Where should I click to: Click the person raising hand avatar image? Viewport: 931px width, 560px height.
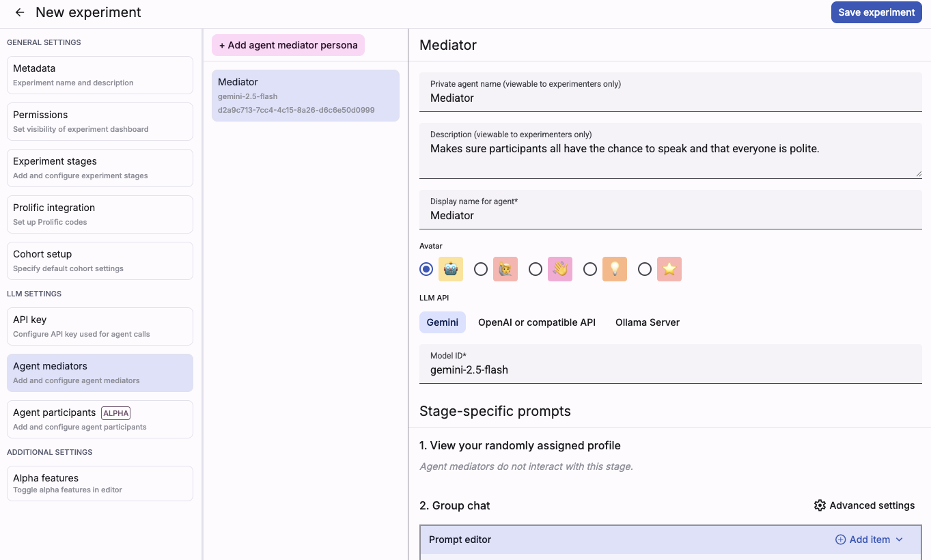[505, 269]
